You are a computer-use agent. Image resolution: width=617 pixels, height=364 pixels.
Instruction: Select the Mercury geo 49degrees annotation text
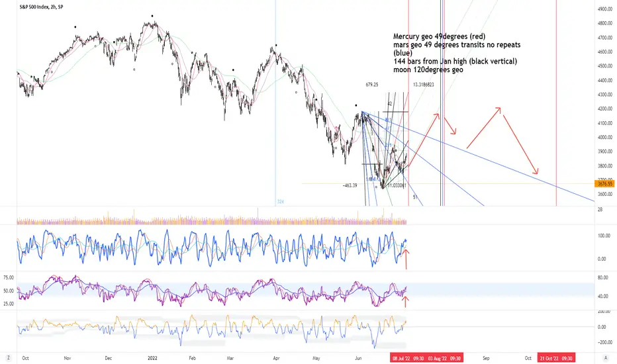439,36
